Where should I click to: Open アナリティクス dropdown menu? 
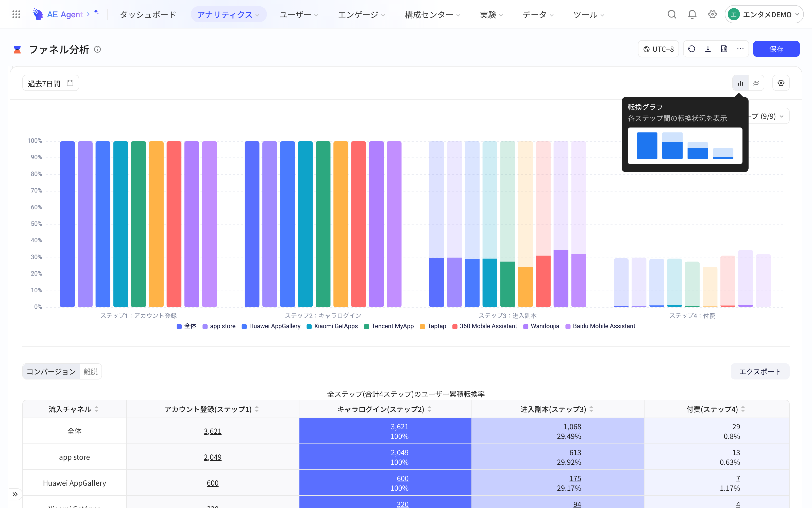click(x=228, y=14)
